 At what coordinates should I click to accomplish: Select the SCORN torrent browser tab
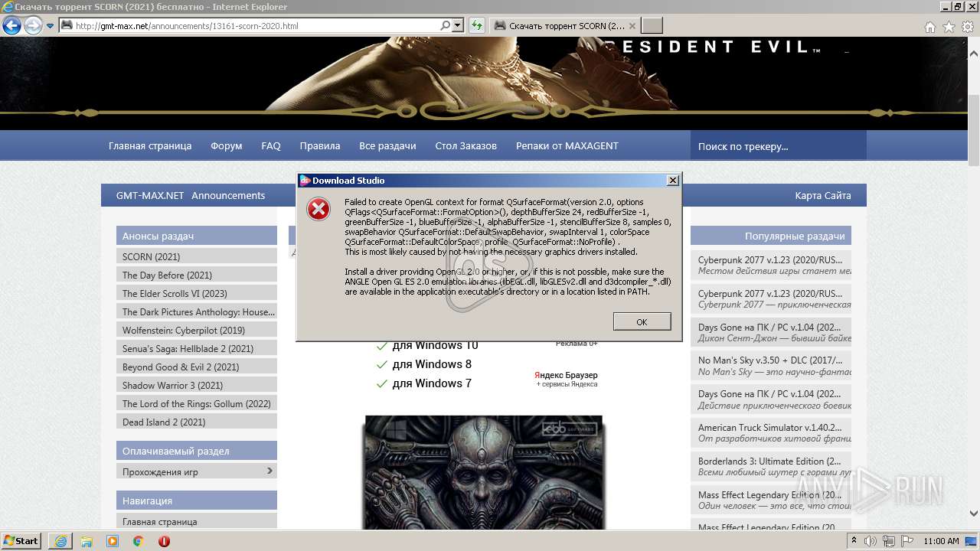(566, 26)
